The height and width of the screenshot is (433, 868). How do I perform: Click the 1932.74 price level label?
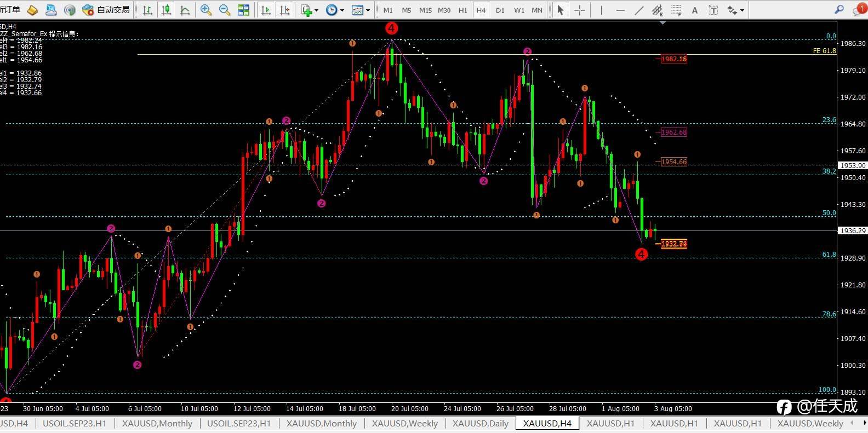coord(673,244)
